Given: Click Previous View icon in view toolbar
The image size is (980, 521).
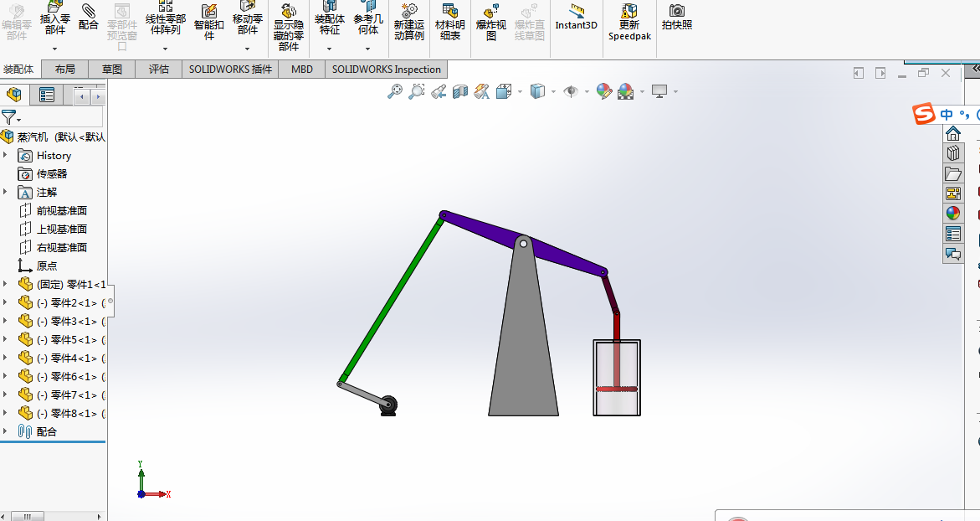Looking at the screenshot, I should 439,92.
